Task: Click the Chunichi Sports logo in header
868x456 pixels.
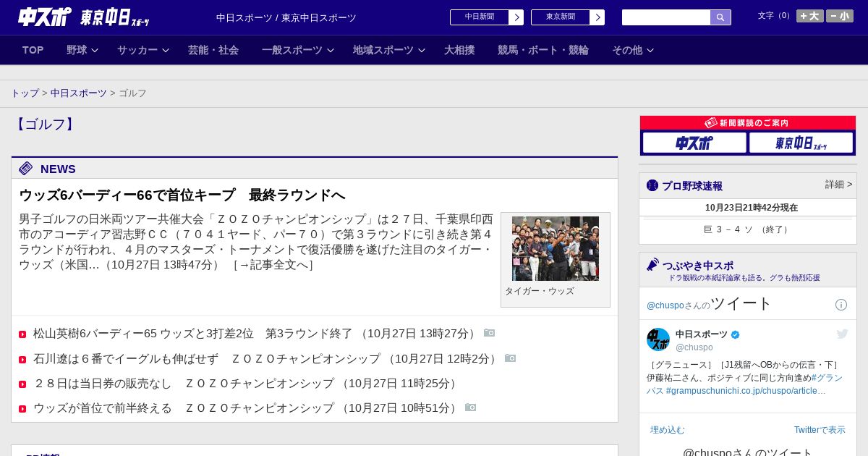Action: coord(45,17)
